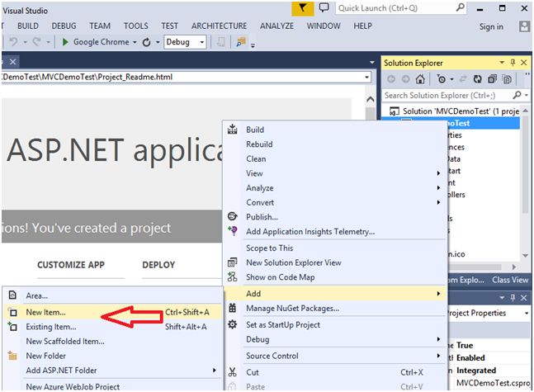
Task: Click the Sign in link
Action: click(491, 26)
